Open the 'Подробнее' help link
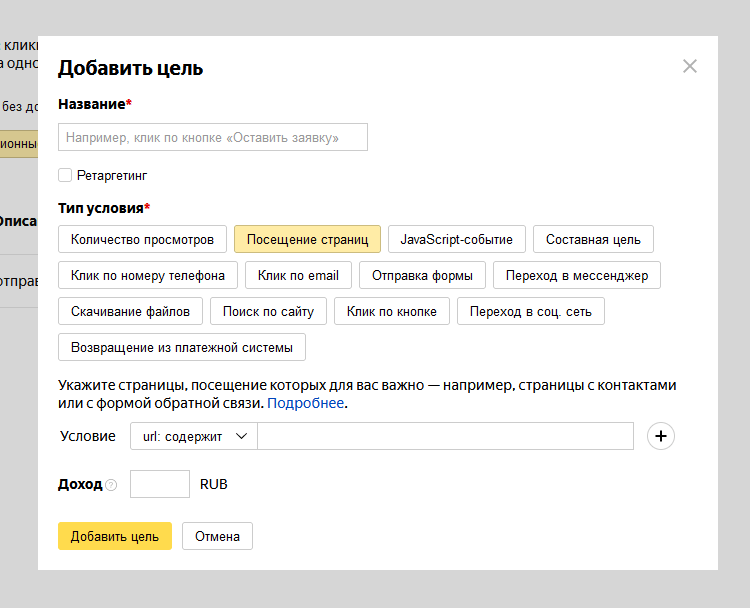This screenshot has height=608, width=750. click(305, 403)
